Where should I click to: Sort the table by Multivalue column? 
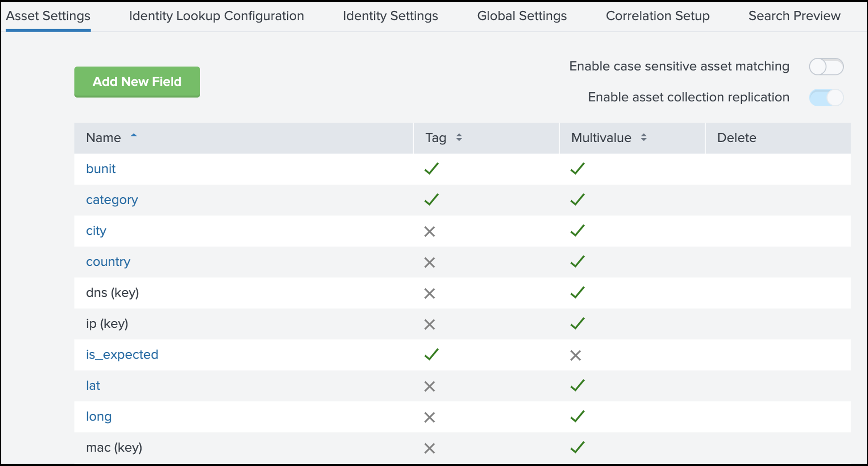click(x=644, y=138)
